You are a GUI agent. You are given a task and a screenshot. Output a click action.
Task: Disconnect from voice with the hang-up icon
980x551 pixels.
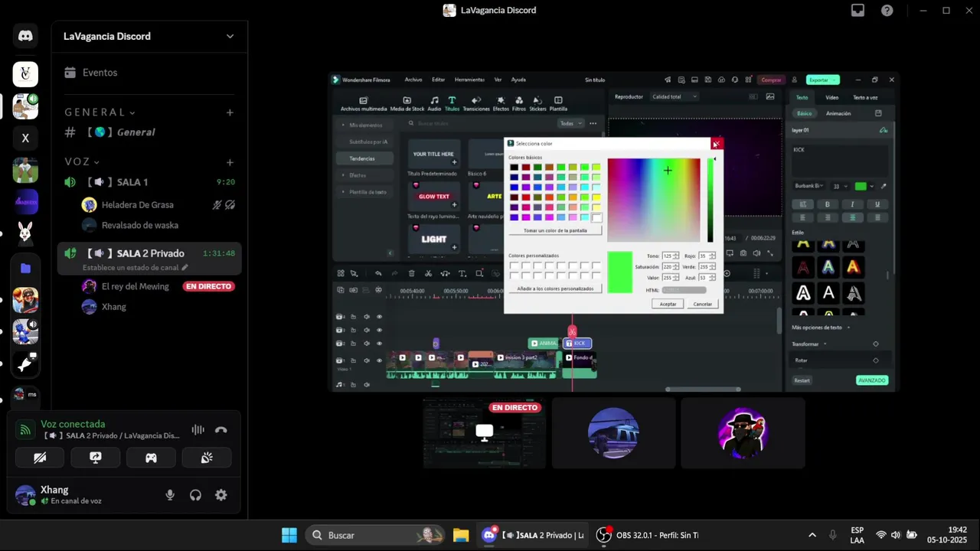[x=221, y=429]
